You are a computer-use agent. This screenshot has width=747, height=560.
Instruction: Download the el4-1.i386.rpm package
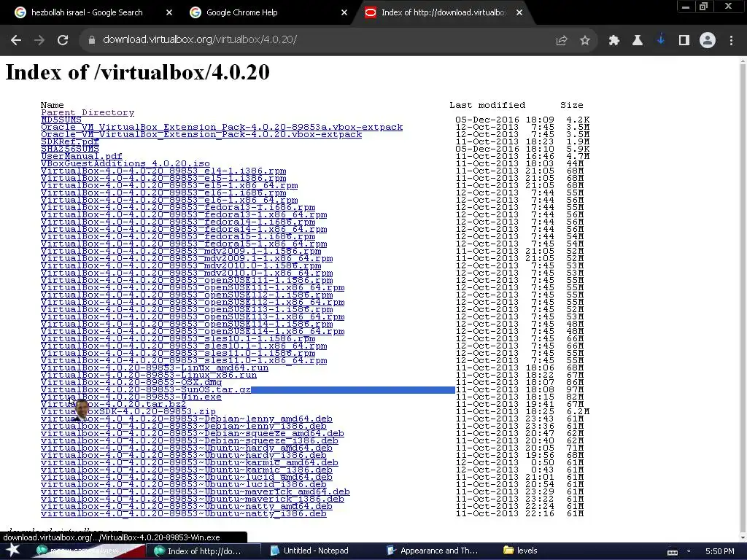(x=163, y=171)
